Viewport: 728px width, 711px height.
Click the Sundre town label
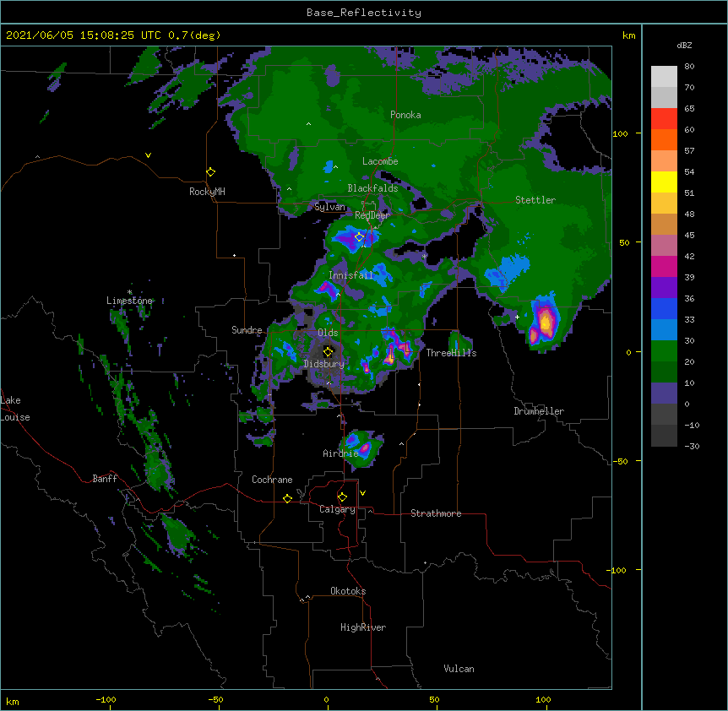pyautogui.click(x=247, y=330)
